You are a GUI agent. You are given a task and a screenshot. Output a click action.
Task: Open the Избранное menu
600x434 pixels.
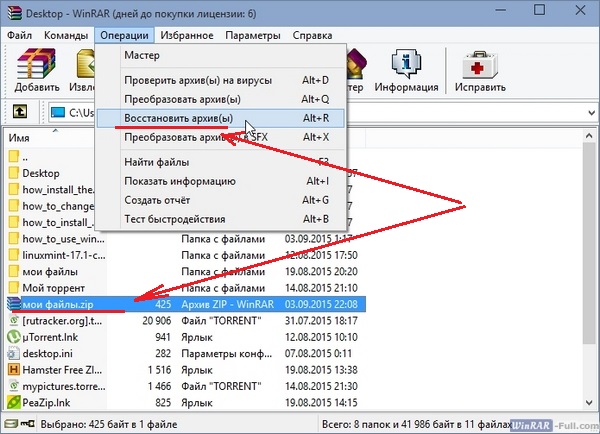pos(186,35)
